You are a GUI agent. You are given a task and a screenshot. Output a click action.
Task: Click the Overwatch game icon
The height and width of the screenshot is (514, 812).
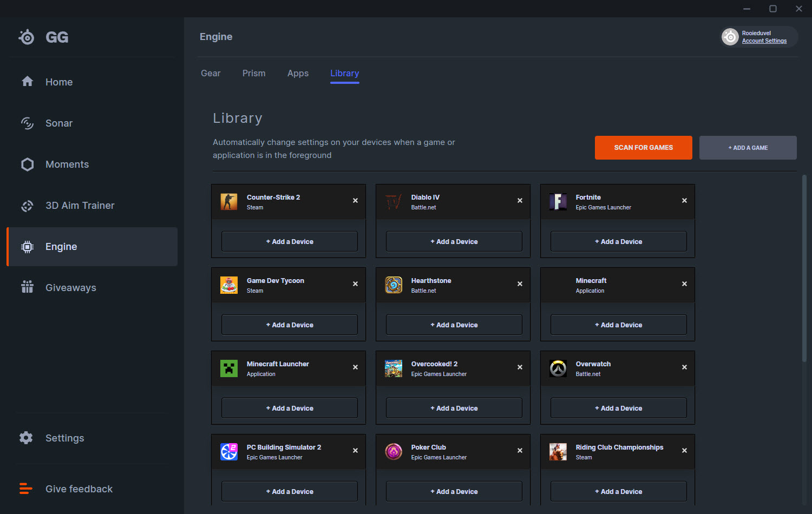pos(558,368)
